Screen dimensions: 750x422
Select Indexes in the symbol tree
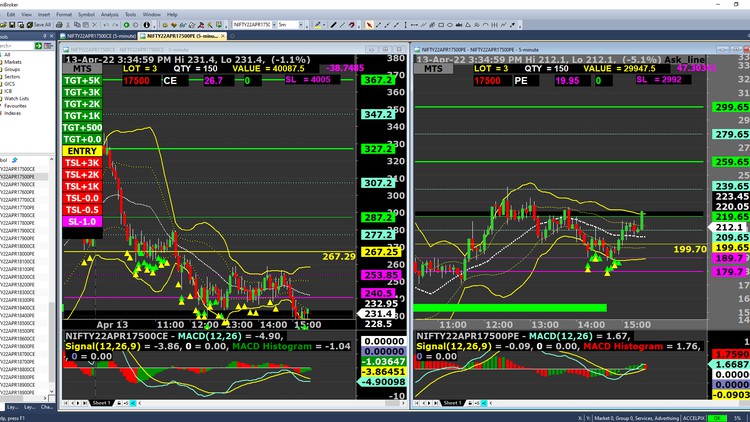(12, 113)
